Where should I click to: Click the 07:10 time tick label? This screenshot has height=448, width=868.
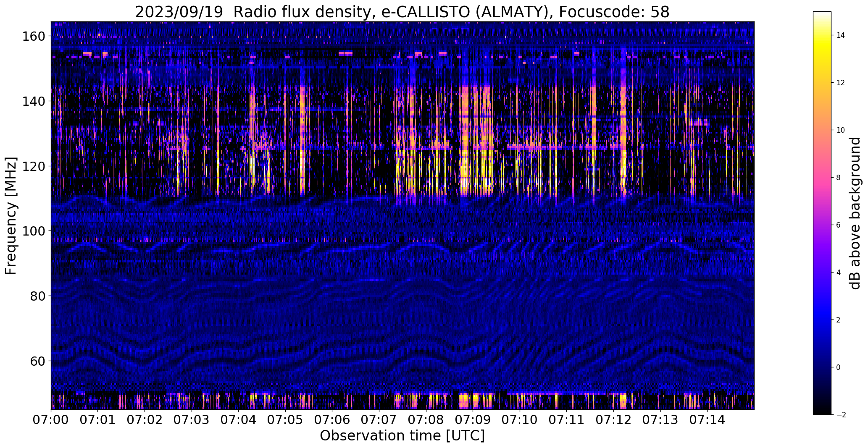[520, 420]
